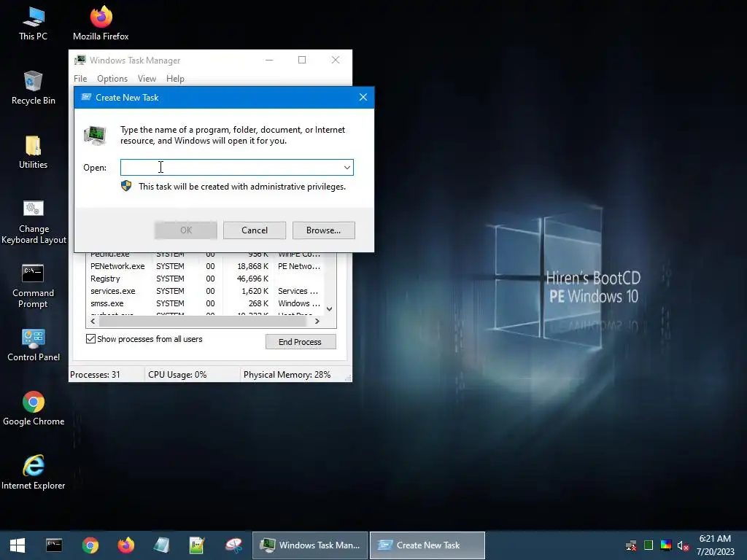This screenshot has width=747, height=560.
Task: Click CPU Usage: 0% status entry
Action: (177, 375)
